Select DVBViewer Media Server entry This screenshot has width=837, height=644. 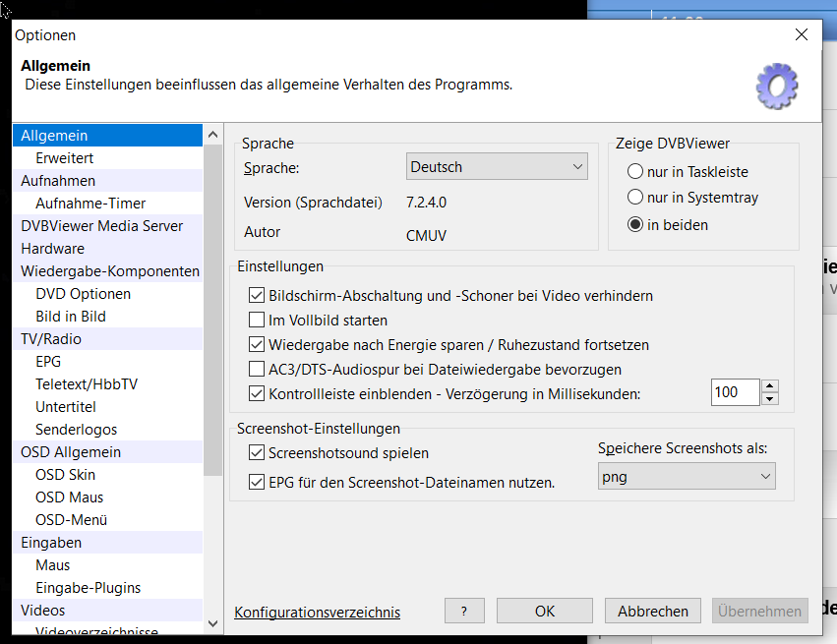107,226
